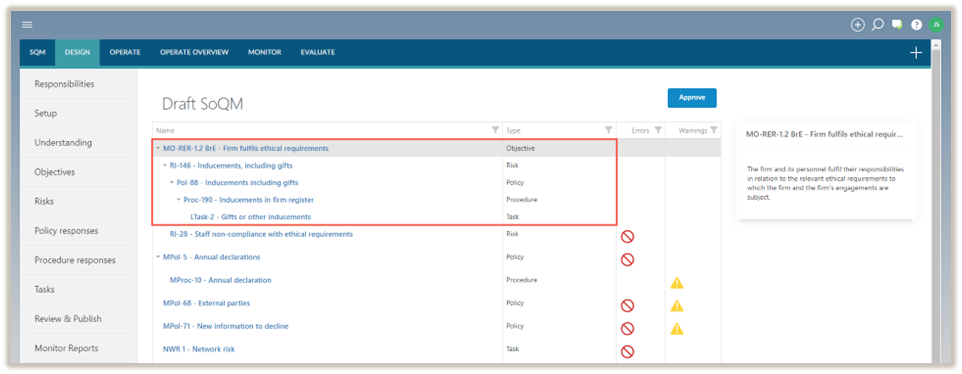The height and width of the screenshot is (374, 962).
Task: Open Tasks in the sidebar
Action: click(45, 289)
